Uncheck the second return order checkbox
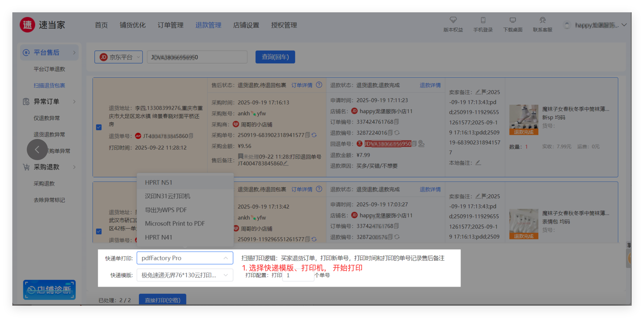Viewport: 644px width, 318px height. [99, 231]
